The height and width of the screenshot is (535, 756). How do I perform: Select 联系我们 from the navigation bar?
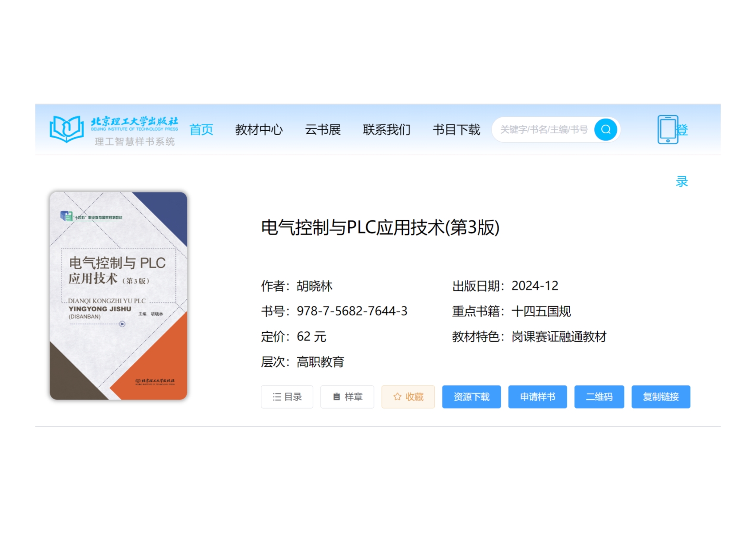tap(386, 129)
